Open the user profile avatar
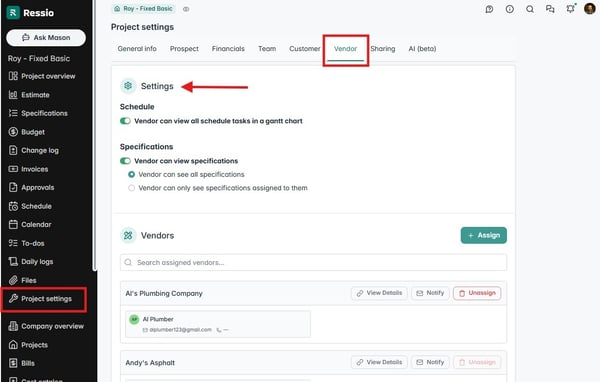Image resolution: width=600 pixels, height=382 pixels. click(x=590, y=9)
